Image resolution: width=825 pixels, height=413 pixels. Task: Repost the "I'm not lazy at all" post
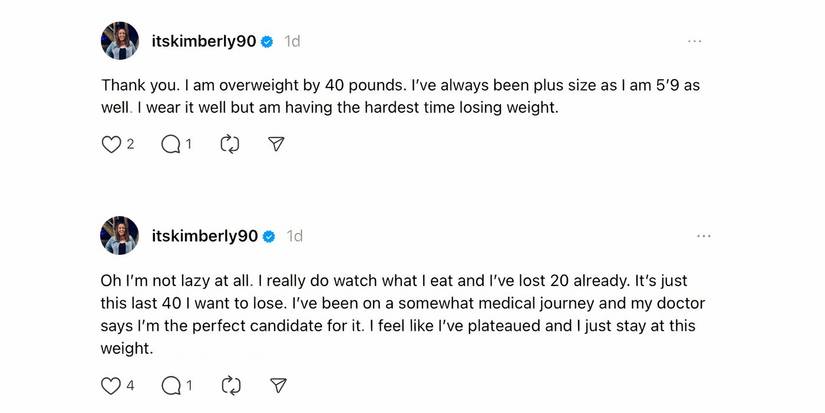tap(229, 385)
